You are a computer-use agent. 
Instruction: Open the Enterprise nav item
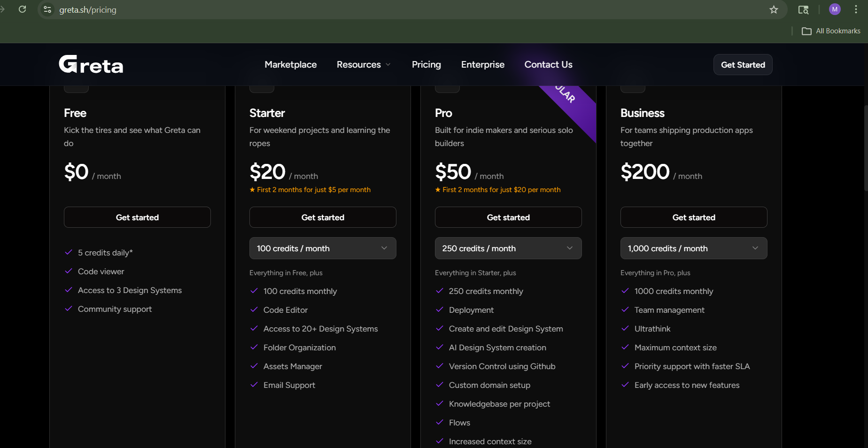point(483,64)
